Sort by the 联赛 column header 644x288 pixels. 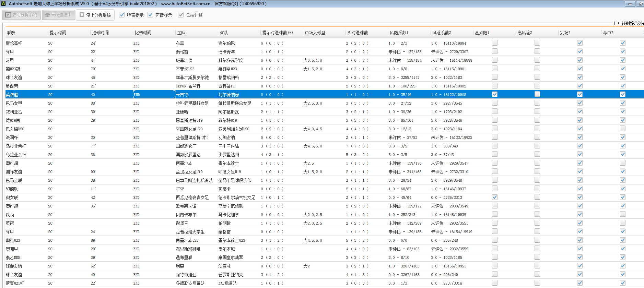point(11,33)
